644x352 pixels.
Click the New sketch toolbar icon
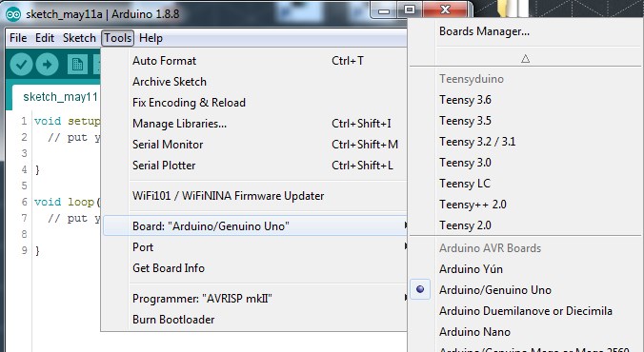pyautogui.click(x=77, y=64)
